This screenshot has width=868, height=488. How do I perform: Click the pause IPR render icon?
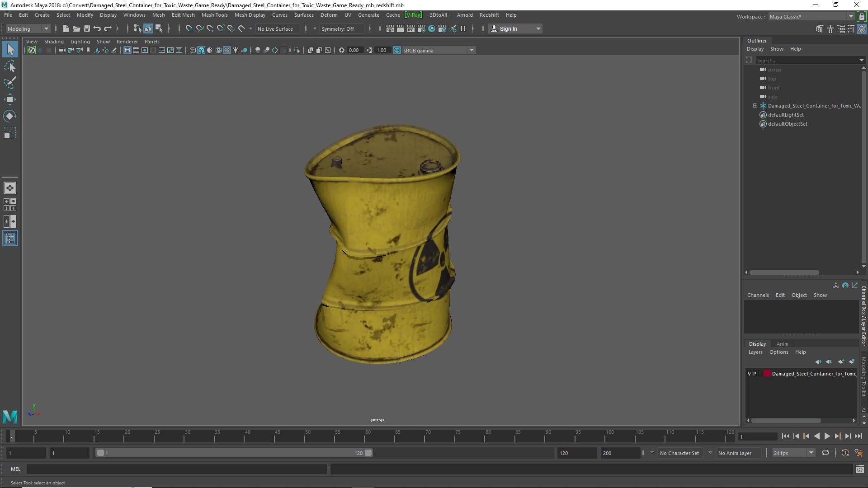pos(463,28)
